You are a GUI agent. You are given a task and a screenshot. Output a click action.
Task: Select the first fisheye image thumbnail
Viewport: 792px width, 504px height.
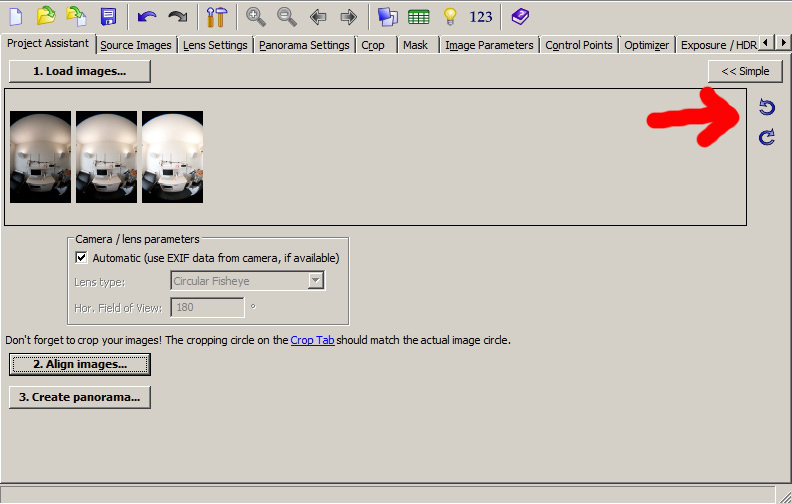click(40, 157)
